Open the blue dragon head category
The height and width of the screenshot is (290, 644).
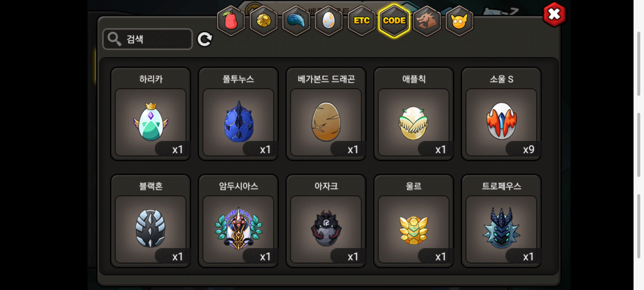tap(296, 21)
